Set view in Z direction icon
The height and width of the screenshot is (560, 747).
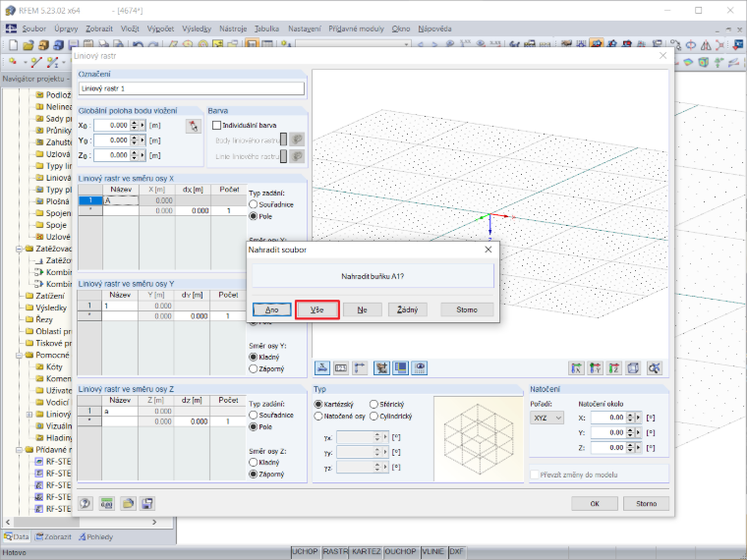coord(614,367)
